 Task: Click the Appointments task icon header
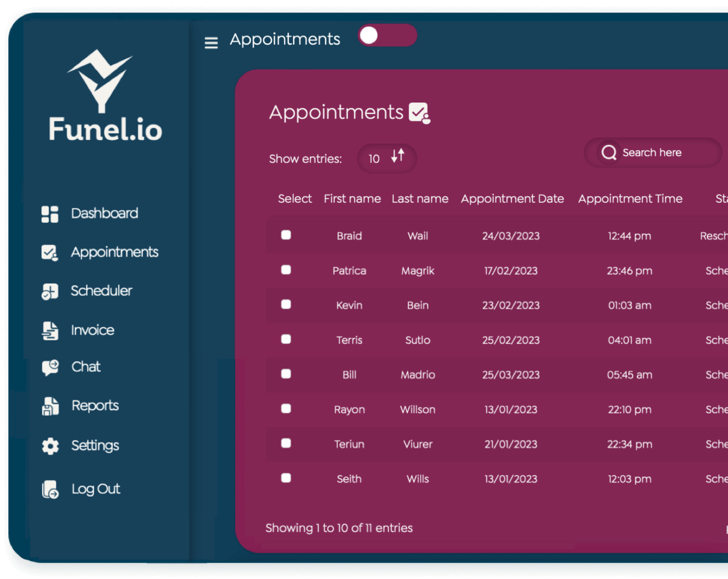pos(420,112)
